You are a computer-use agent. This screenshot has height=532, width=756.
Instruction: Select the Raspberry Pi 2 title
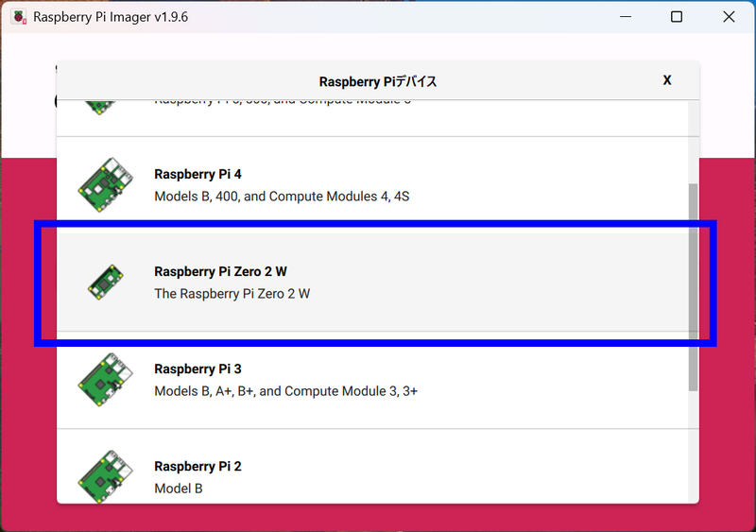click(198, 467)
